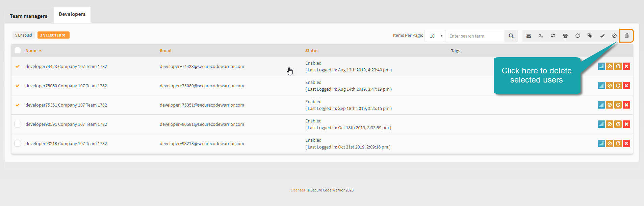Open stats chart for developer75080
Image resolution: width=644 pixels, height=206 pixels.
(x=601, y=86)
